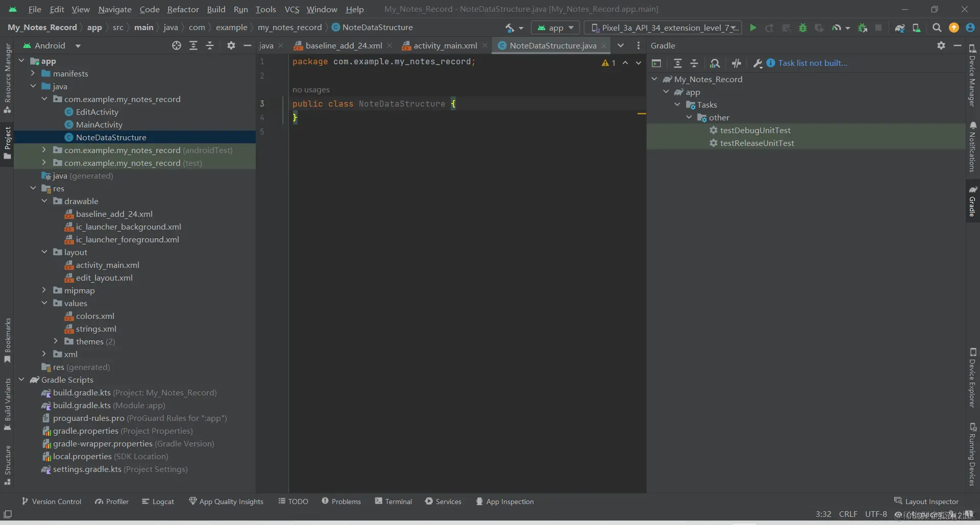
Task: Open the Navigate menu
Action: (114, 9)
